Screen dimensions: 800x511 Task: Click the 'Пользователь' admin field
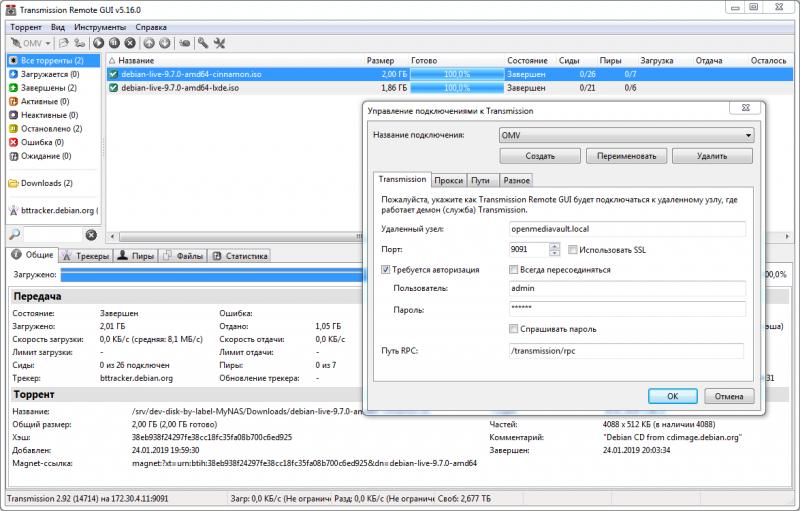pyautogui.click(x=627, y=289)
